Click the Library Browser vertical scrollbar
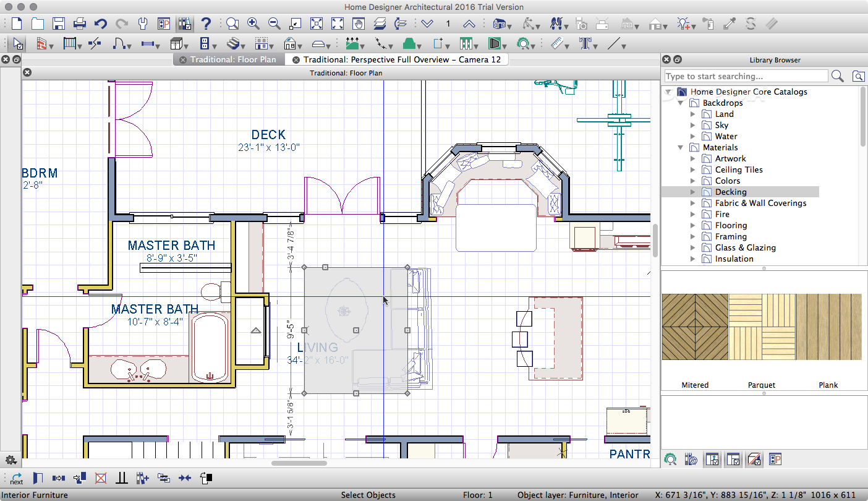The width and height of the screenshot is (868, 501). coord(863,118)
